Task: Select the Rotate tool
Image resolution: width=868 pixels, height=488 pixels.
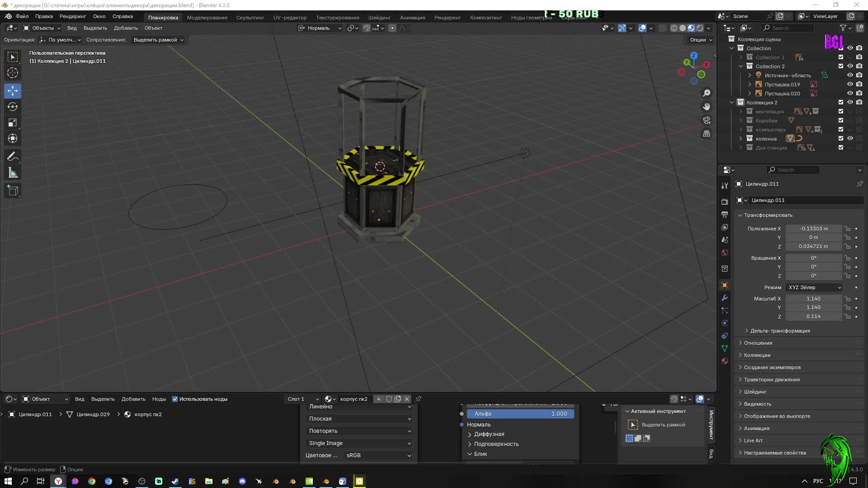Action: (x=13, y=107)
